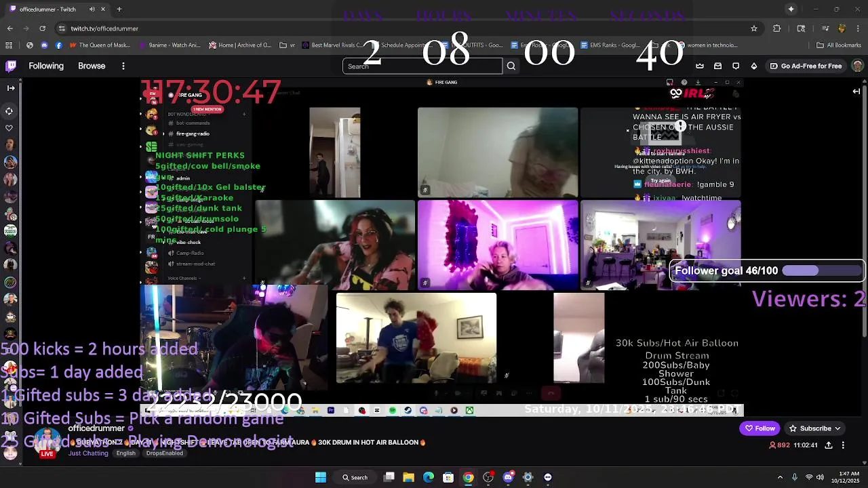868x488 pixels.
Task: View site information icon in address bar
Action: (62, 28)
